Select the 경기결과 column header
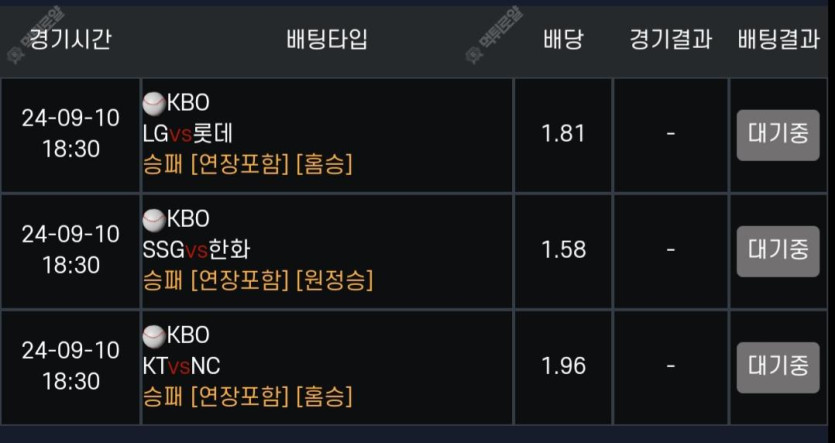Image resolution: width=835 pixels, height=443 pixels. tap(670, 39)
